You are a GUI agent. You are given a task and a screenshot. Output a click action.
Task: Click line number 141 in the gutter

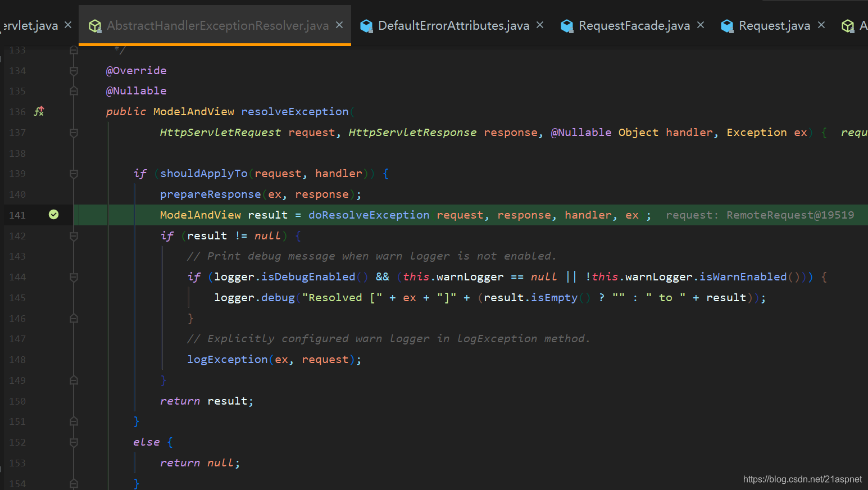pos(17,215)
